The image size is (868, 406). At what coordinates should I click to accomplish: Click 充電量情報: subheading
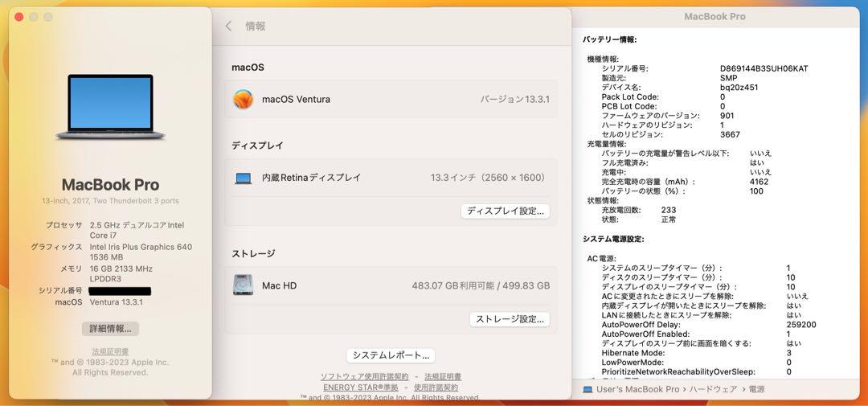607,144
